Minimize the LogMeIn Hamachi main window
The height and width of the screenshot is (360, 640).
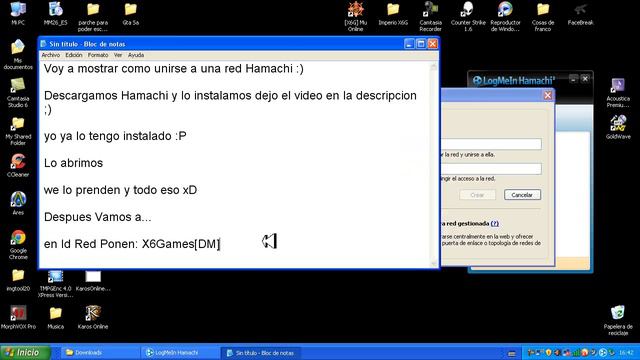click(x=573, y=79)
